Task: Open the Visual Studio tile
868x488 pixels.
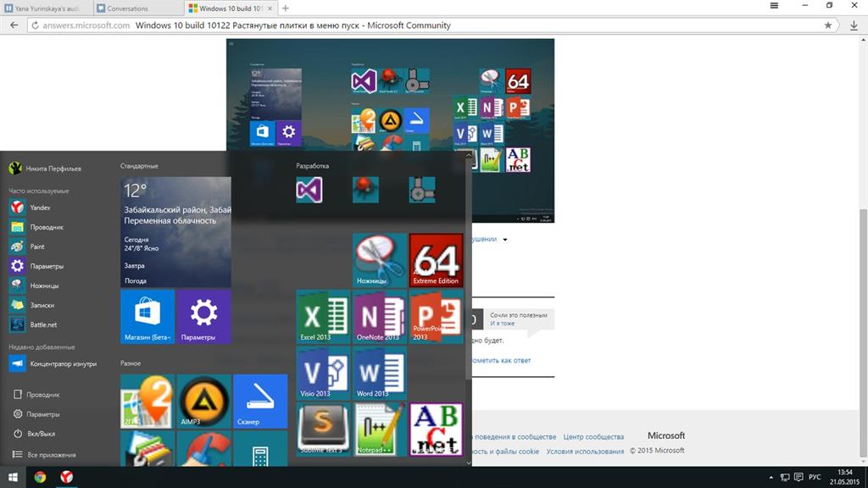Action: (x=309, y=190)
